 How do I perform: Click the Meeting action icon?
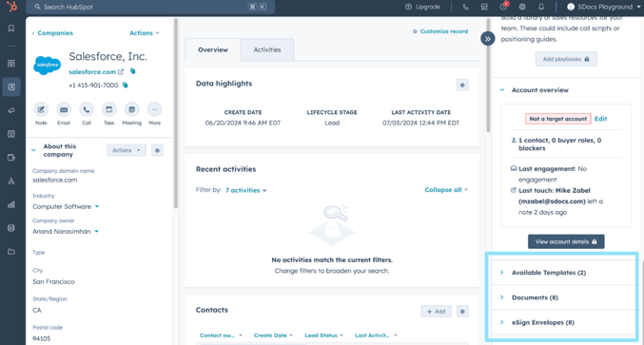(132, 109)
